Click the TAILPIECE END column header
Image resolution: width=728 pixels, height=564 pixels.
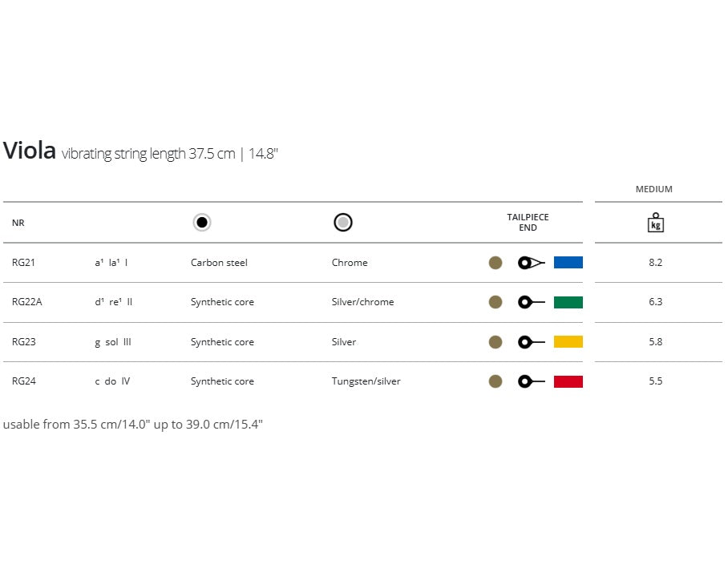click(x=528, y=223)
